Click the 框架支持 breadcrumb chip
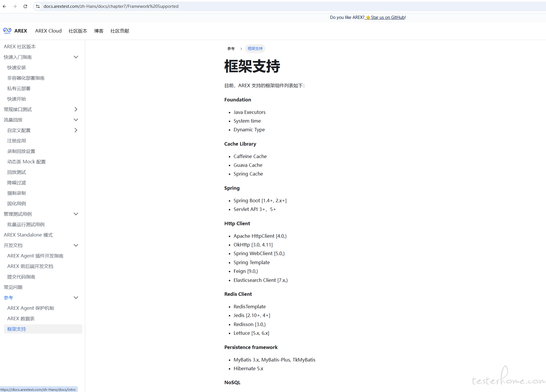 tap(255, 49)
